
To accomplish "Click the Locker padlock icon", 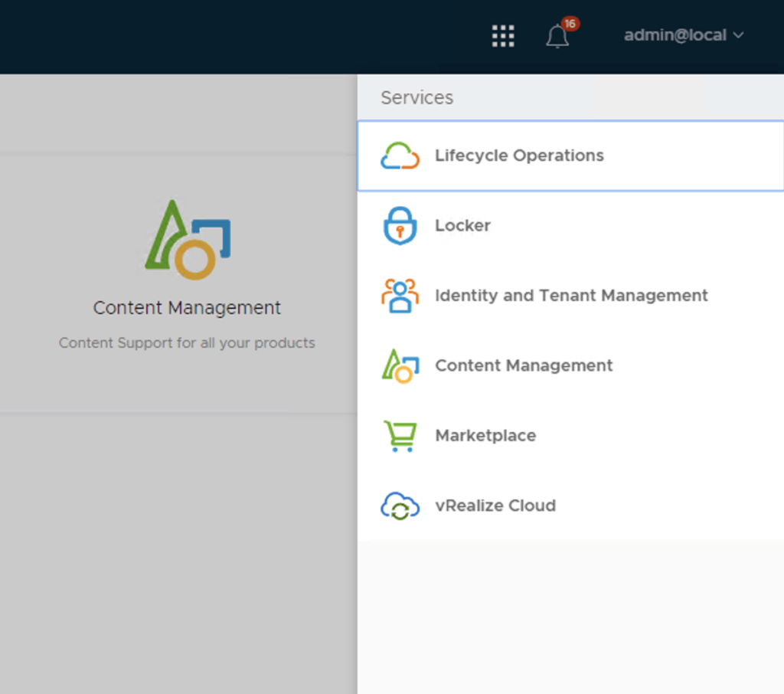I will (x=400, y=226).
